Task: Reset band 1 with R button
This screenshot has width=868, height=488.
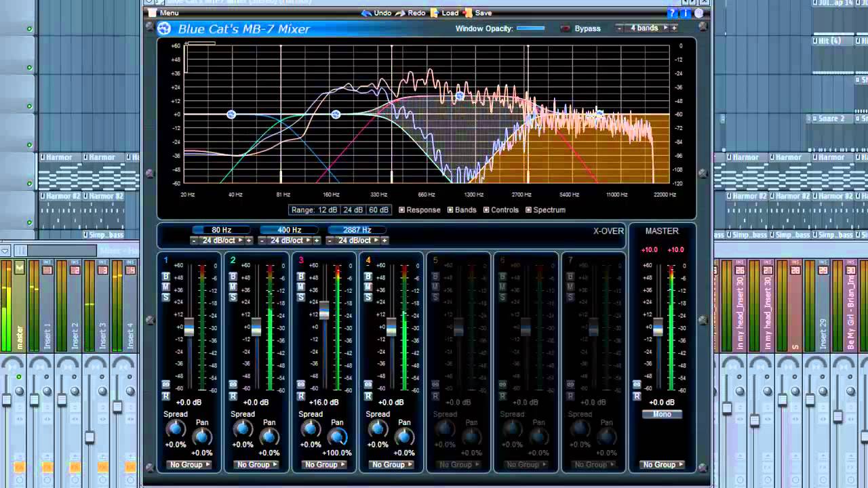Action: (x=166, y=396)
